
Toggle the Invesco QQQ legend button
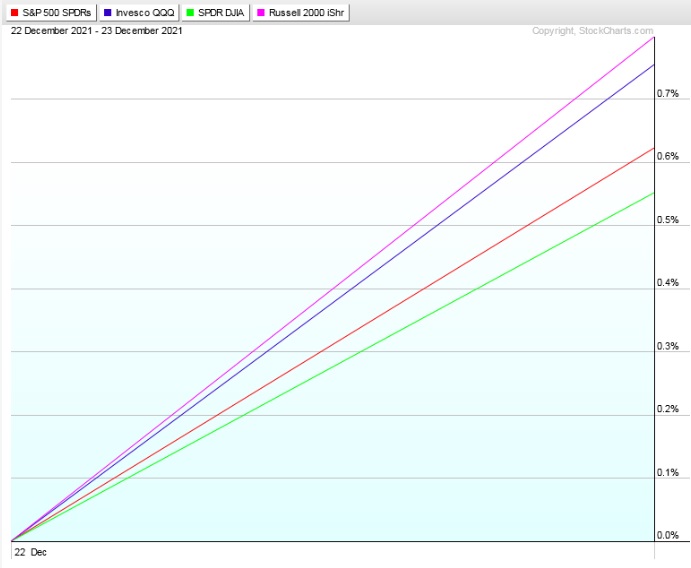tap(139, 12)
